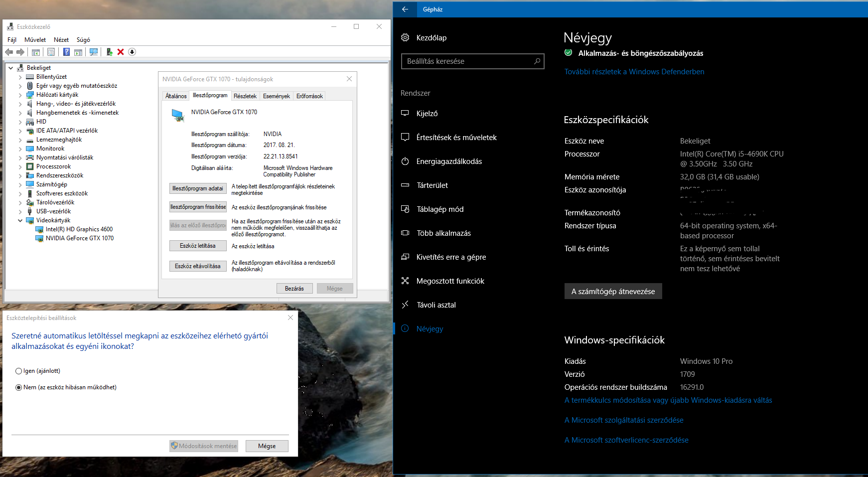868x477 pixels.
Task: Click the Energiagazdálkodás power icon
Action: coord(405,161)
